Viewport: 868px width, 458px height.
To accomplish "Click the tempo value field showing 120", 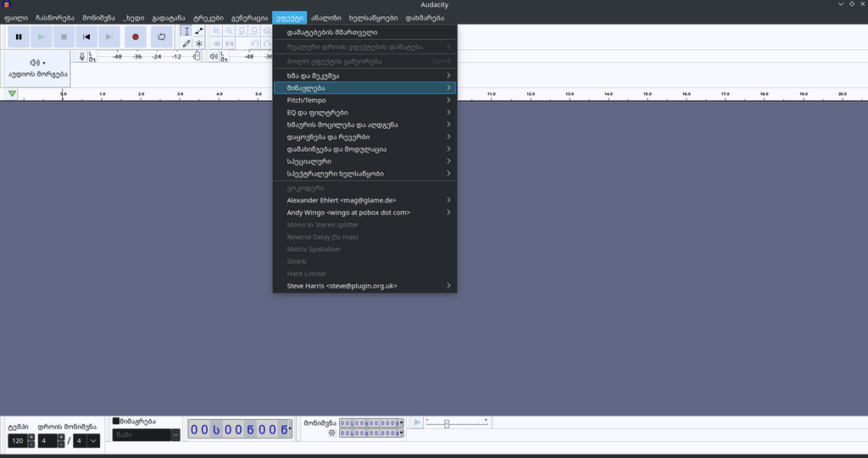I will (x=18, y=441).
